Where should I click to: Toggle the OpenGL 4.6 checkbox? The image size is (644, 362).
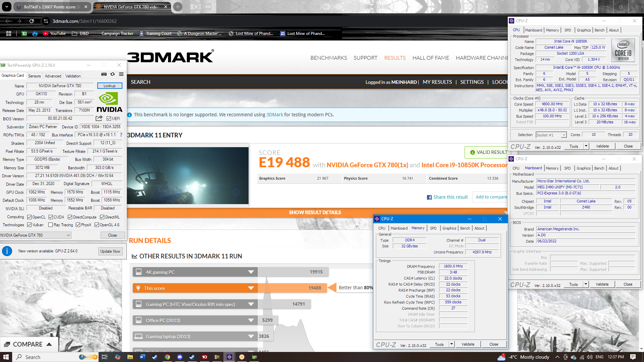click(97, 225)
